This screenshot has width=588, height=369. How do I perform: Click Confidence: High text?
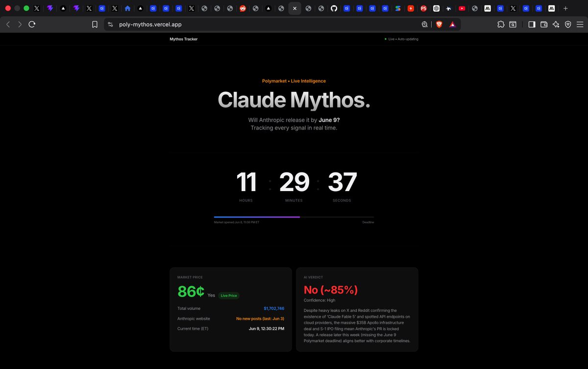point(319,300)
